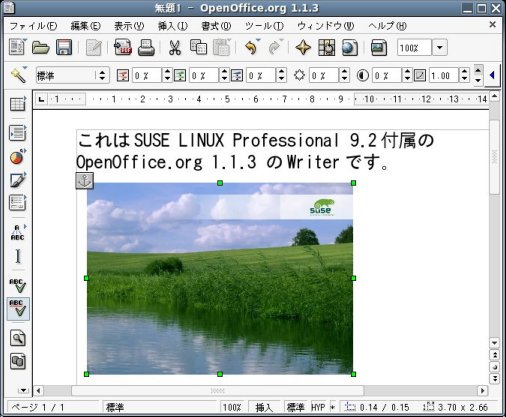The height and width of the screenshot is (417, 506).
Task: Open the ツール(T) menu
Action: tap(264, 26)
